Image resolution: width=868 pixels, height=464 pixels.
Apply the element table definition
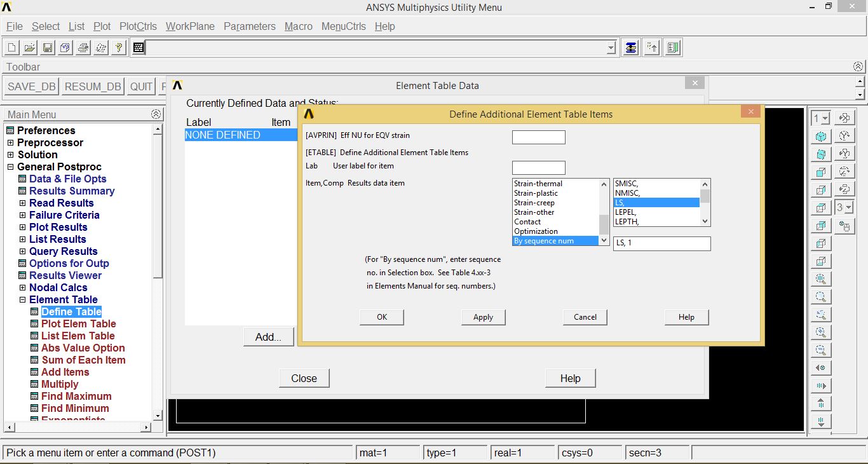coord(483,317)
